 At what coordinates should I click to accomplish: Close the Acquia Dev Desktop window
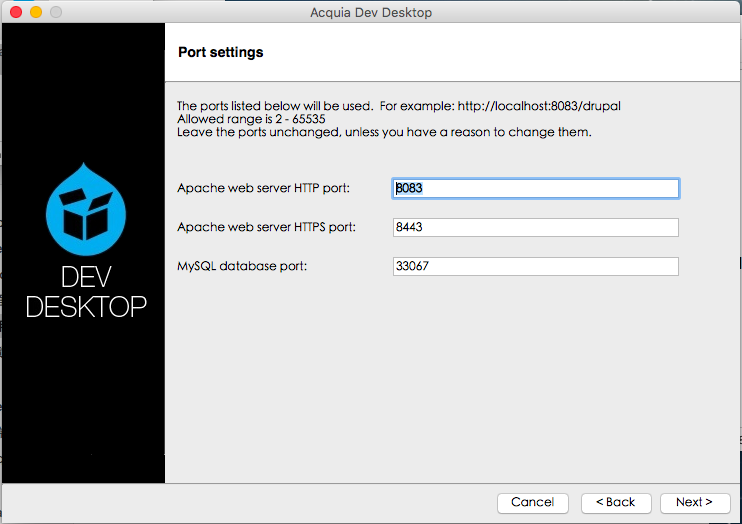pos(16,12)
